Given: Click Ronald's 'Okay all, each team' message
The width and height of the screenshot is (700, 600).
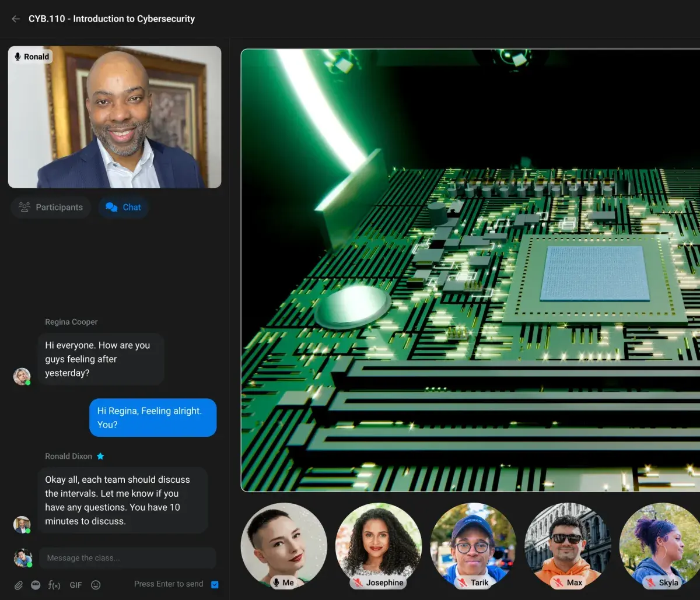Looking at the screenshot, I should tap(123, 500).
